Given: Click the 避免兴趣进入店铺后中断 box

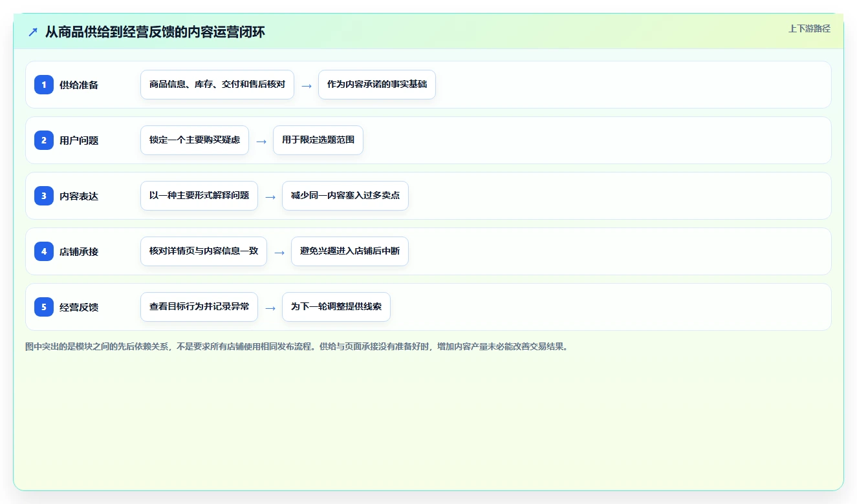Looking at the screenshot, I should click(x=350, y=251).
